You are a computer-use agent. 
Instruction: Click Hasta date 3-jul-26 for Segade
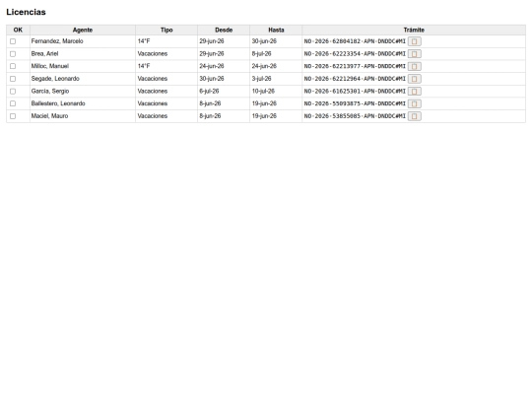[261, 79]
